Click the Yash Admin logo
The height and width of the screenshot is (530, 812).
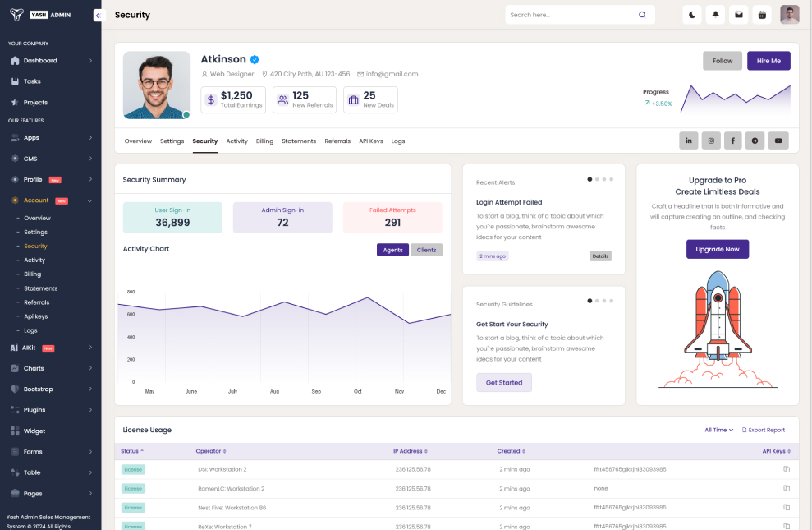pos(40,15)
